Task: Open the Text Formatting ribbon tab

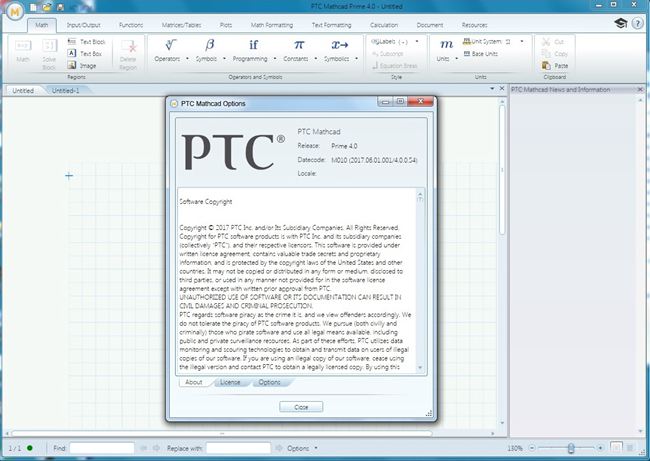Action: tap(331, 25)
